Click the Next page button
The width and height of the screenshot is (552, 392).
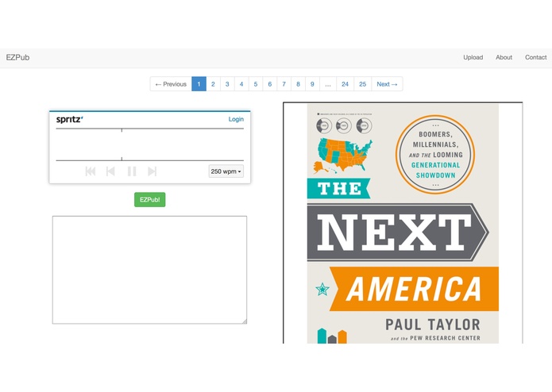(x=387, y=84)
